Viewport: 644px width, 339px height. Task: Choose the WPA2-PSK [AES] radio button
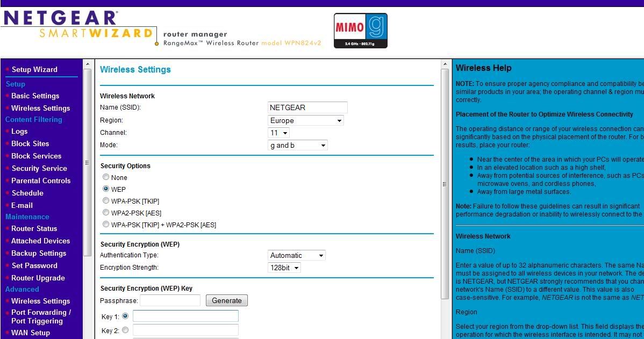106,213
